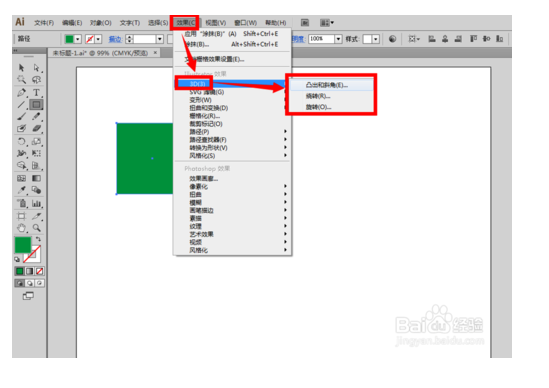Pick the Rectangle tool

coord(36,104)
